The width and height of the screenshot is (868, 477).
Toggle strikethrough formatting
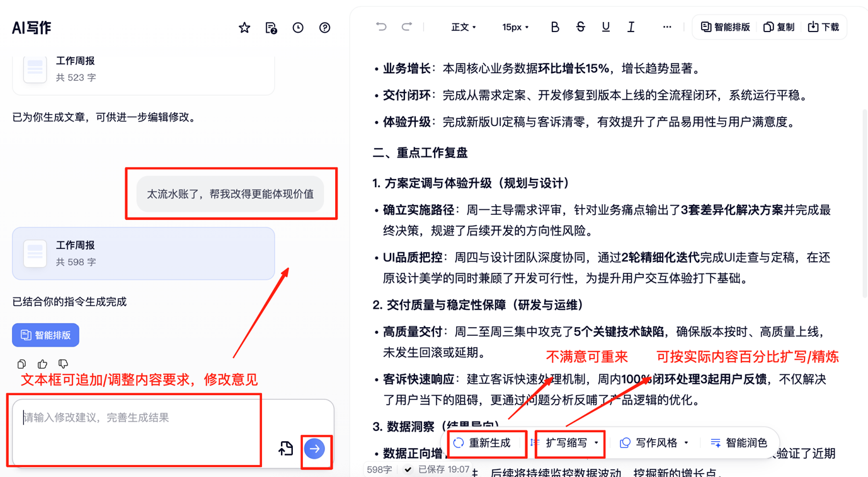click(x=580, y=27)
